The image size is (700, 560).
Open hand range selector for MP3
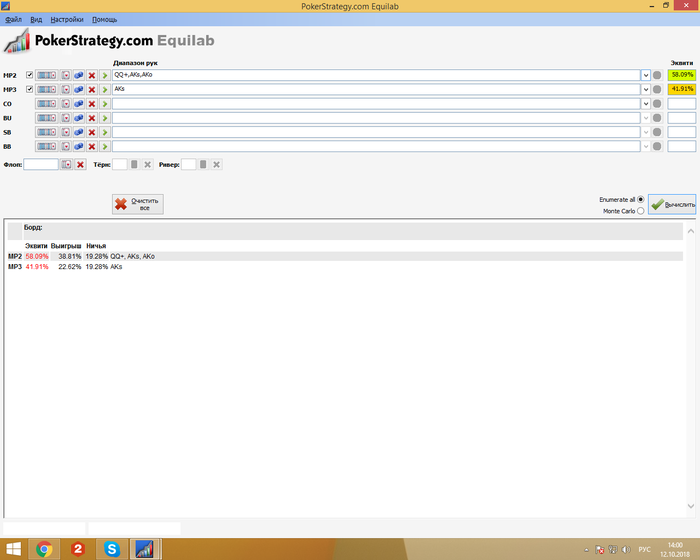pos(46,90)
